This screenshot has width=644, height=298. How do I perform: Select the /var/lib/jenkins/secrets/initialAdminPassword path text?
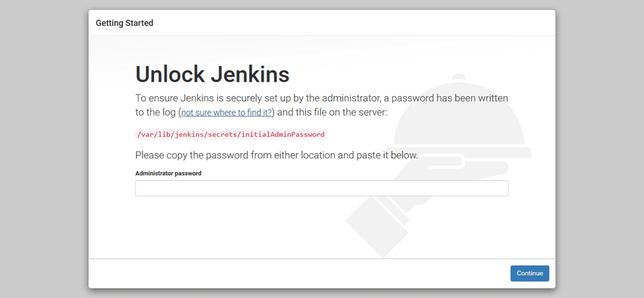coord(230,134)
